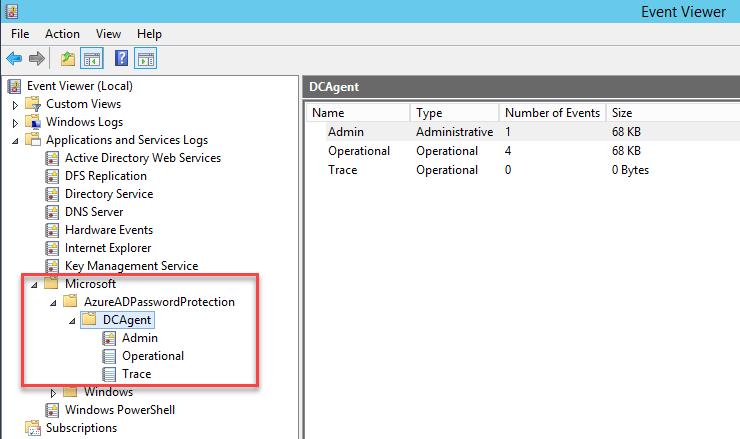Screen dimensions: 740x439
Task: Sort by the Type column header
Action: 454,113
